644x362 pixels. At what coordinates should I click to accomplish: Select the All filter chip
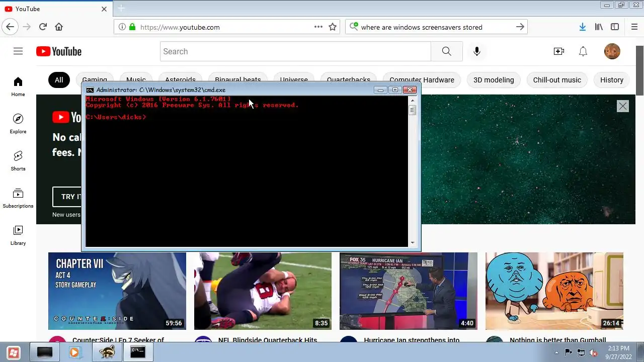[59, 80]
